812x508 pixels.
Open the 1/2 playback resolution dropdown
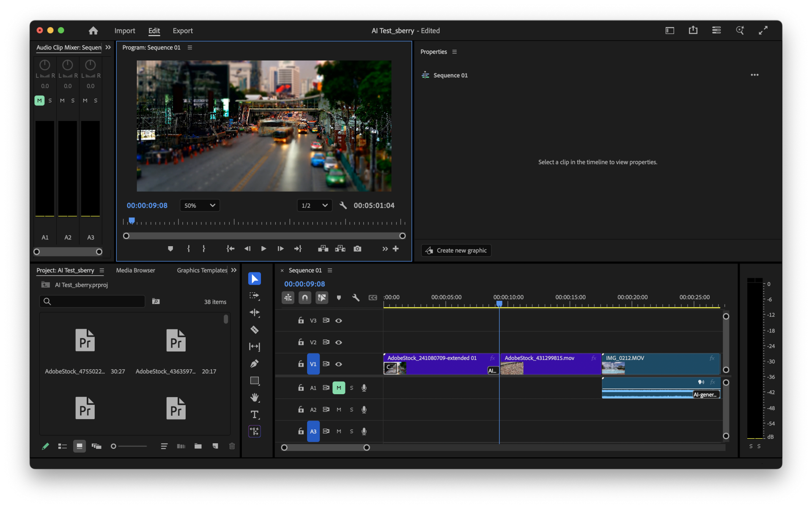point(314,205)
